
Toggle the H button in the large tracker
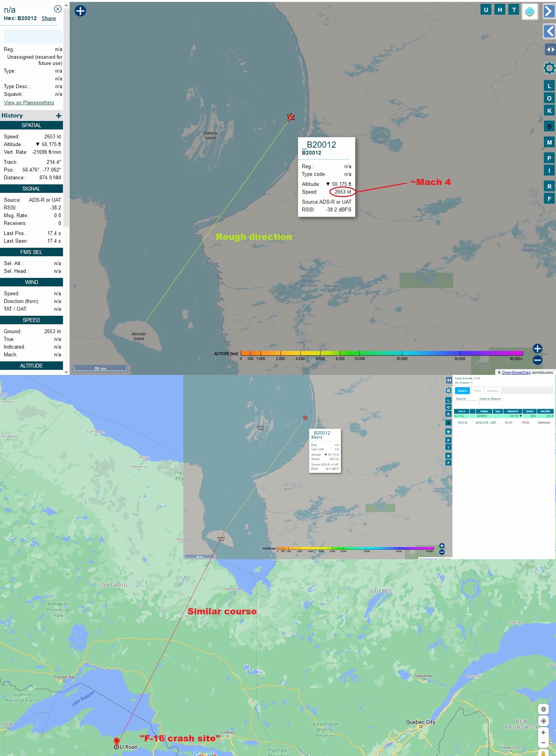500,10
